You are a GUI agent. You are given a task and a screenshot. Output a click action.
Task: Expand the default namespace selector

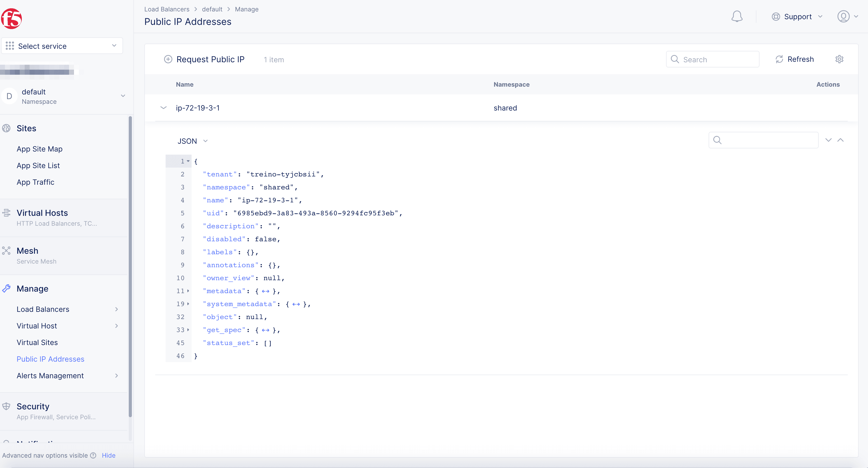click(123, 96)
